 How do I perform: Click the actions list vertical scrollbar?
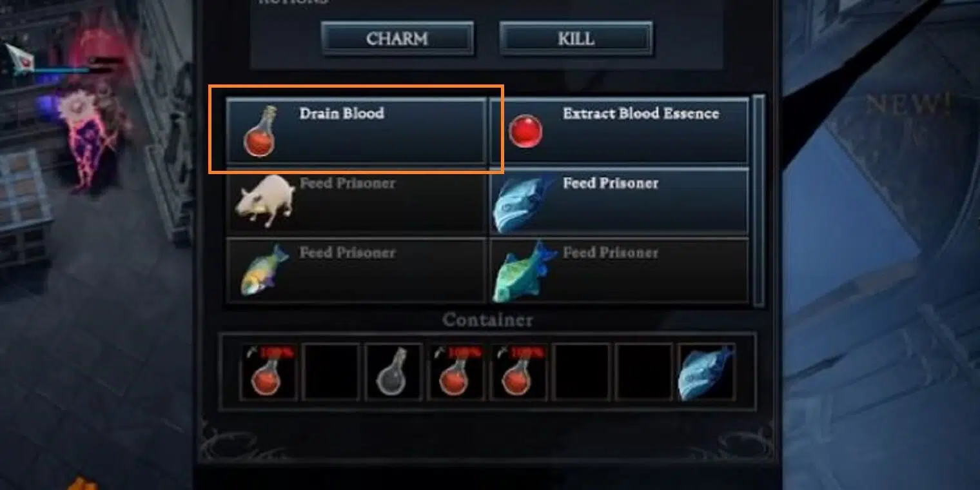(759, 200)
